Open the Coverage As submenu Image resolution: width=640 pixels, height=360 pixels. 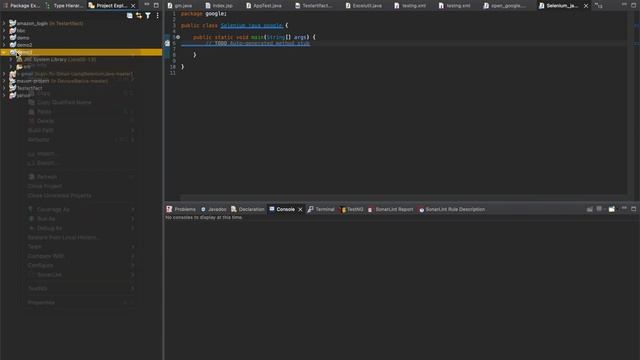(80, 209)
